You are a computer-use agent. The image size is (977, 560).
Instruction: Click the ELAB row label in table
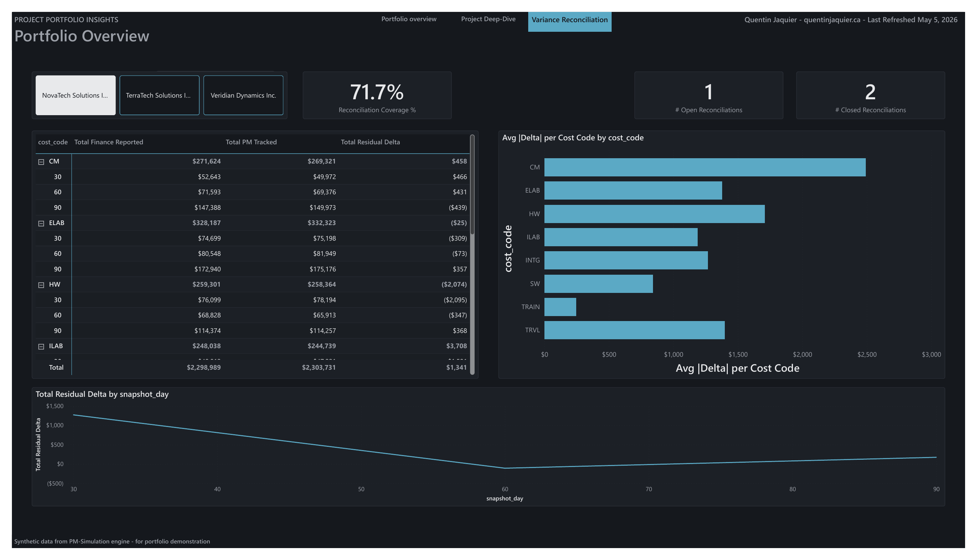pyautogui.click(x=57, y=223)
